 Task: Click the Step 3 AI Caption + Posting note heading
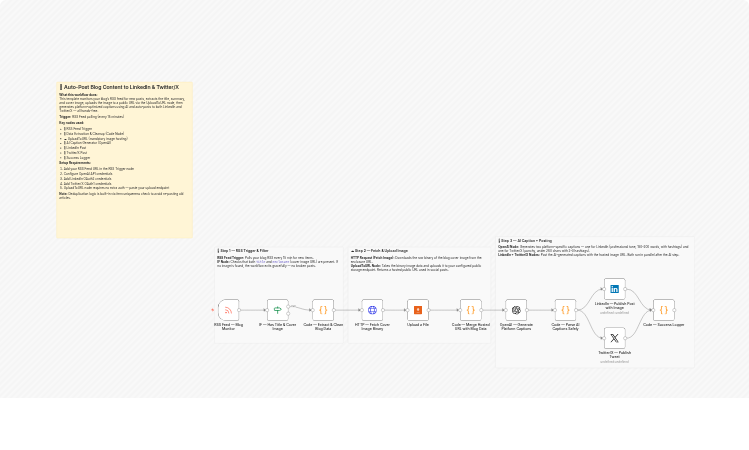526,241
